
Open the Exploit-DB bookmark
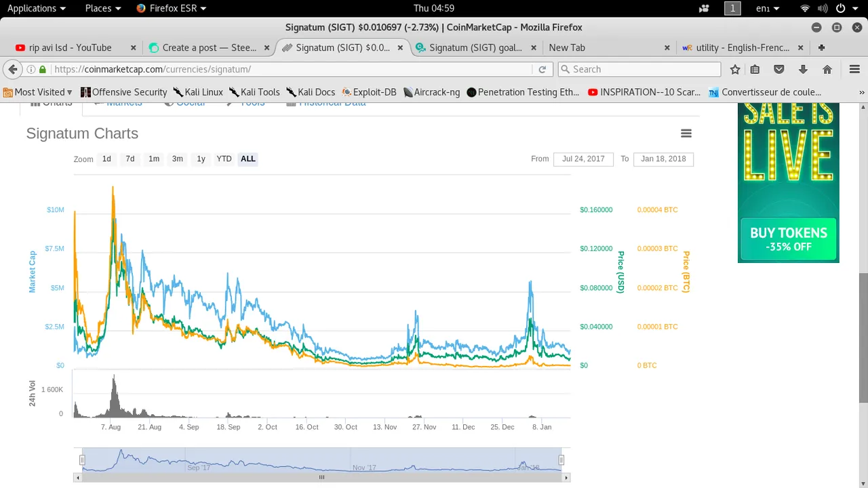point(370,92)
